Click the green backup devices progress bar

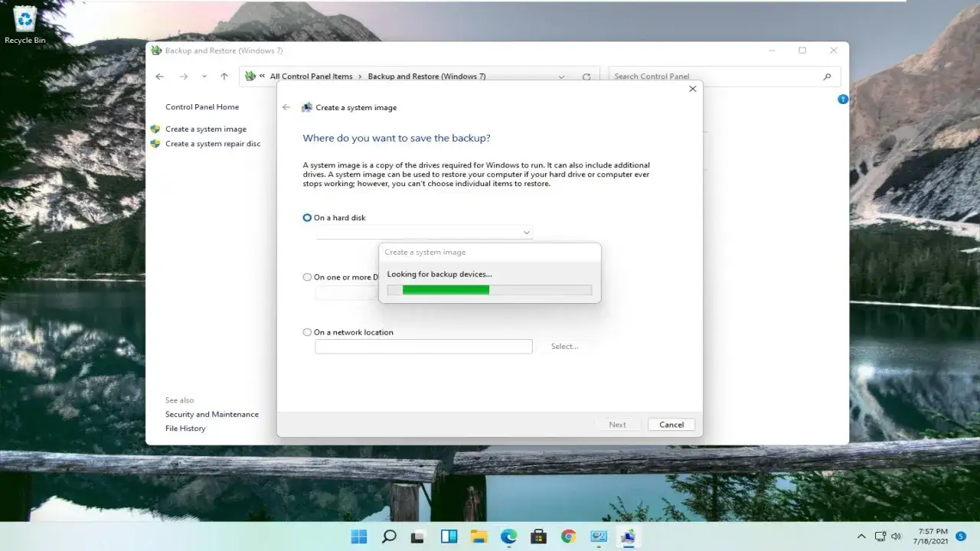(x=489, y=290)
